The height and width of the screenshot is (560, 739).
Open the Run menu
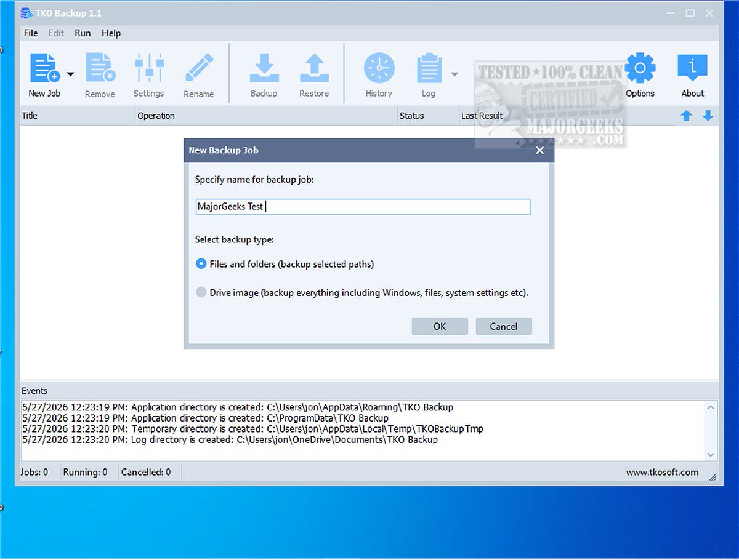click(83, 33)
